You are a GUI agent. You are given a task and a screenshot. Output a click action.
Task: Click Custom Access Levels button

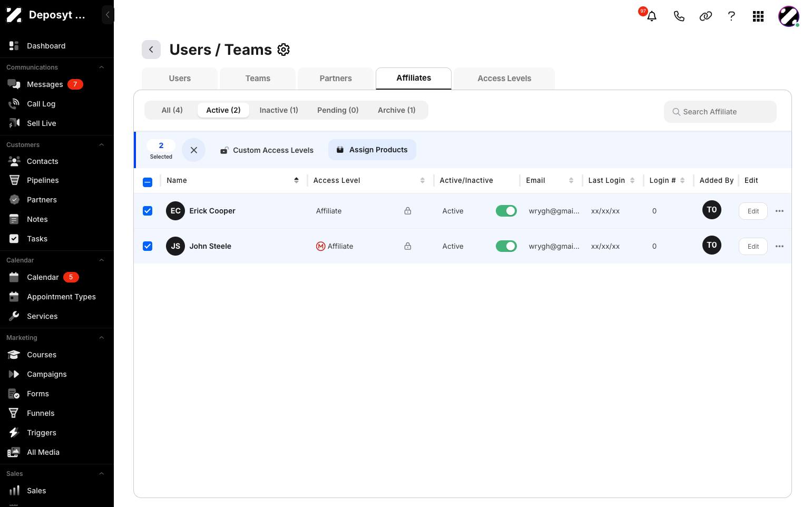267,150
